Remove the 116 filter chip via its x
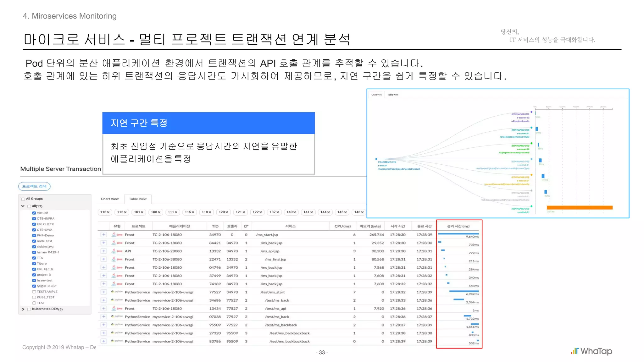This screenshot has height=362, width=644. coord(108,212)
